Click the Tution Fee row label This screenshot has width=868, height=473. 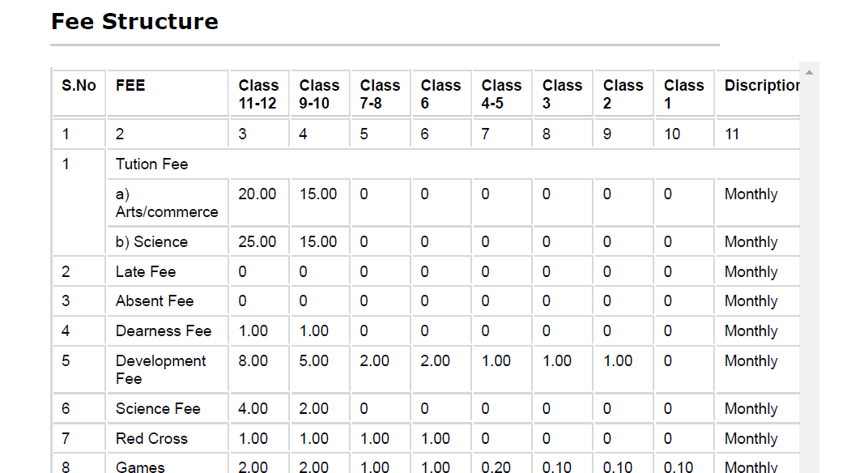tap(152, 164)
